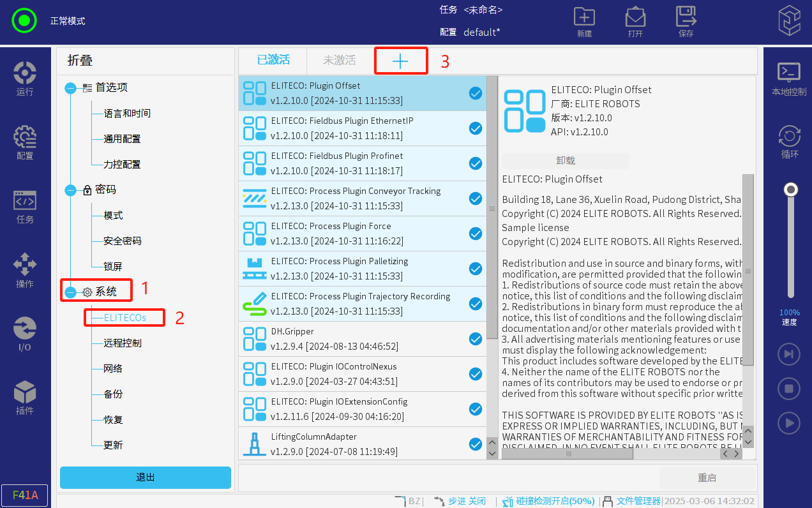
Task: Click the speed slider handle
Action: click(x=791, y=190)
